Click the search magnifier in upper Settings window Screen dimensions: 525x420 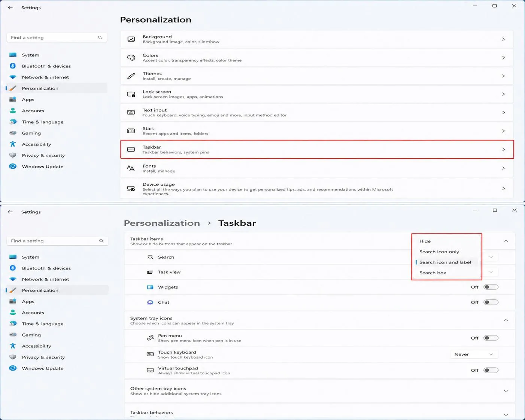pos(100,37)
